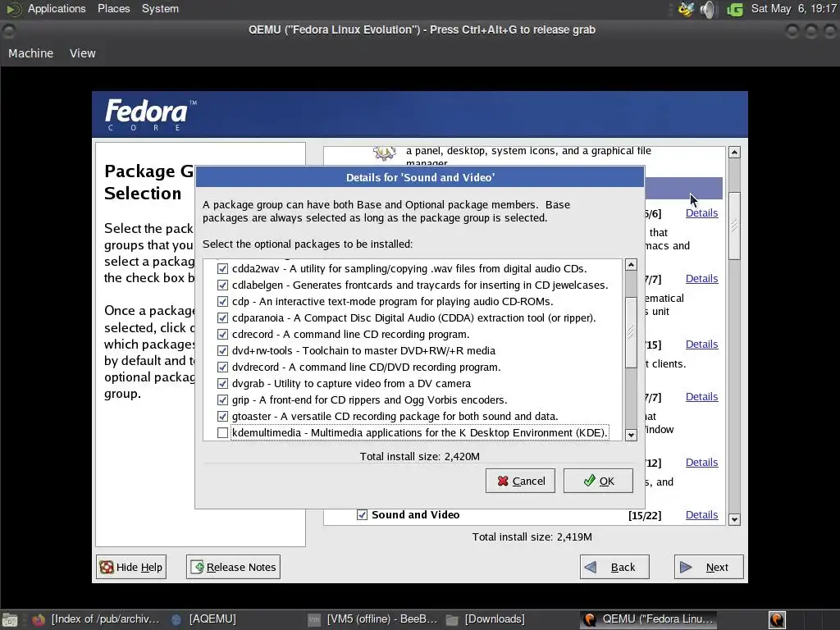Click the Cancel button in details dialog
Image resolution: width=840 pixels, height=630 pixels.
point(520,481)
